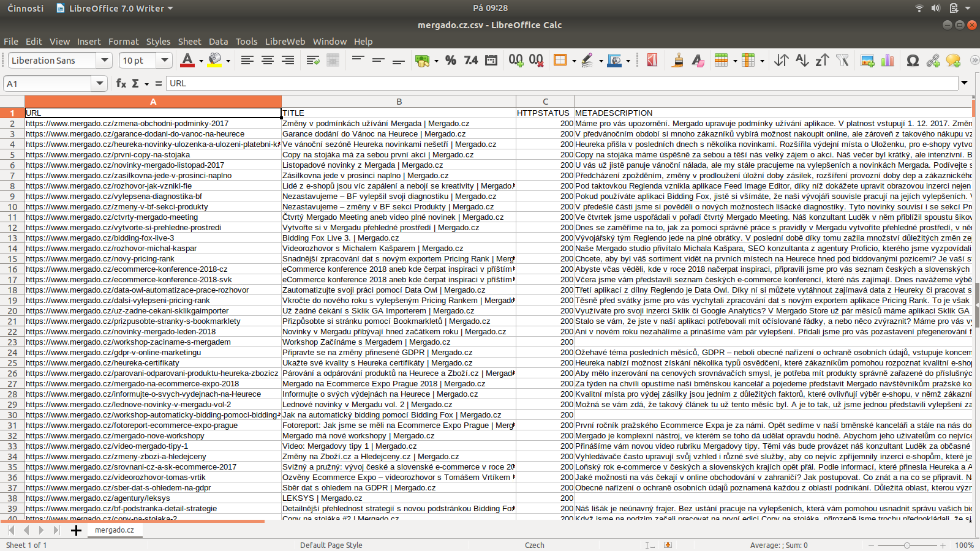
Task: Expand font size dropdown list
Action: coord(164,60)
